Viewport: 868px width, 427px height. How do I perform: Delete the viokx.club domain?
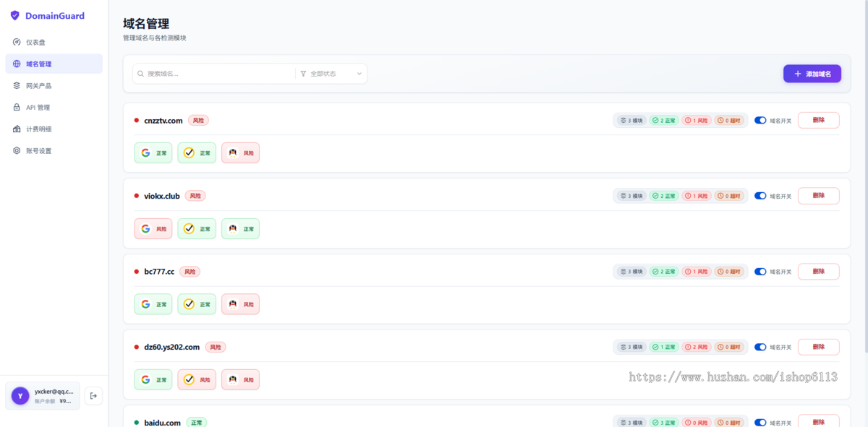pos(818,196)
